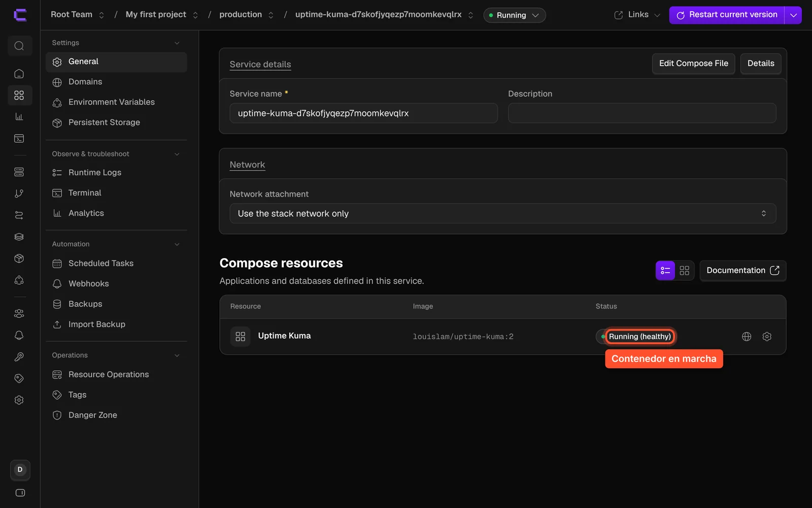This screenshot has height=508, width=812.
Task: Open Documentation link
Action: pyautogui.click(x=743, y=270)
